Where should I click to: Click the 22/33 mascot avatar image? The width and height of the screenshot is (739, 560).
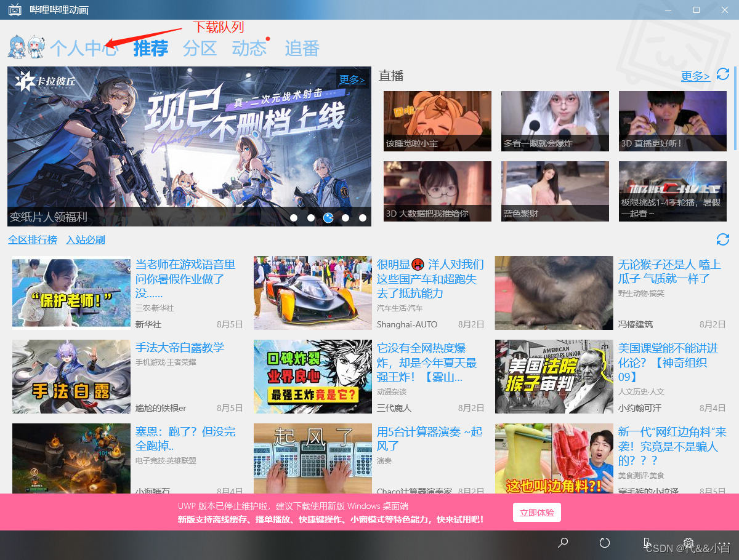(26, 47)
